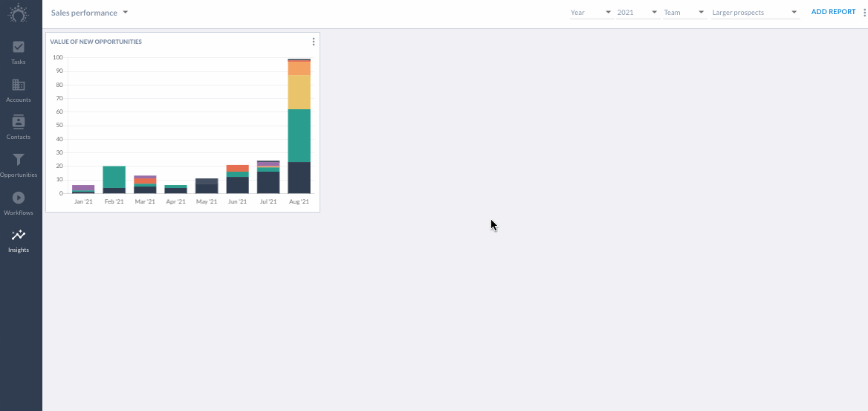The image size is (868, 411).
Task: Open the chart card three-dot menu
Action: [314, 42]
